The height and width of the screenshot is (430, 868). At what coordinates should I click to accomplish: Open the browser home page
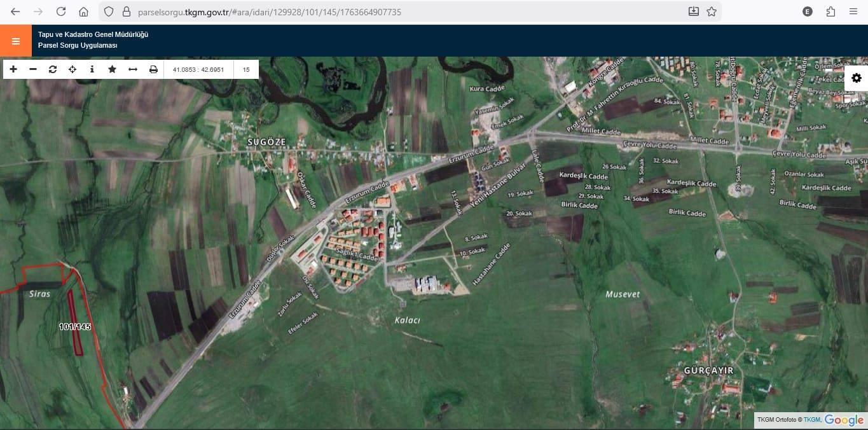[83, 11]
